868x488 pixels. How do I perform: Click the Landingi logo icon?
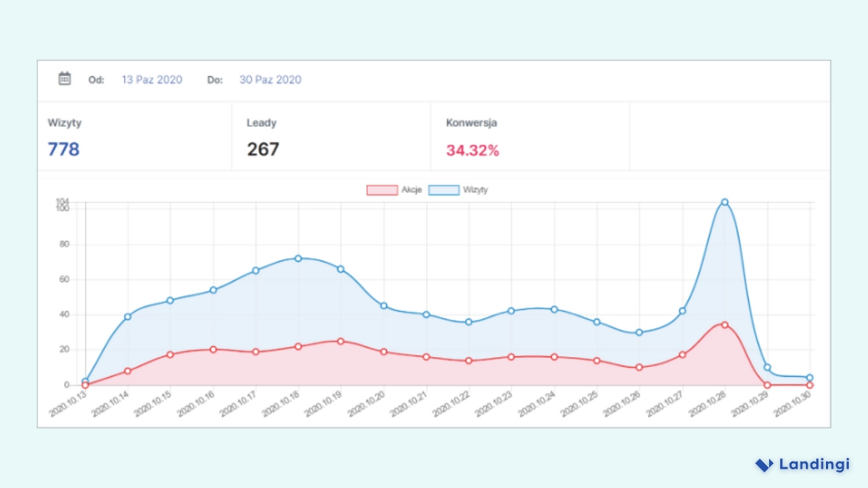tap(762, 464)
